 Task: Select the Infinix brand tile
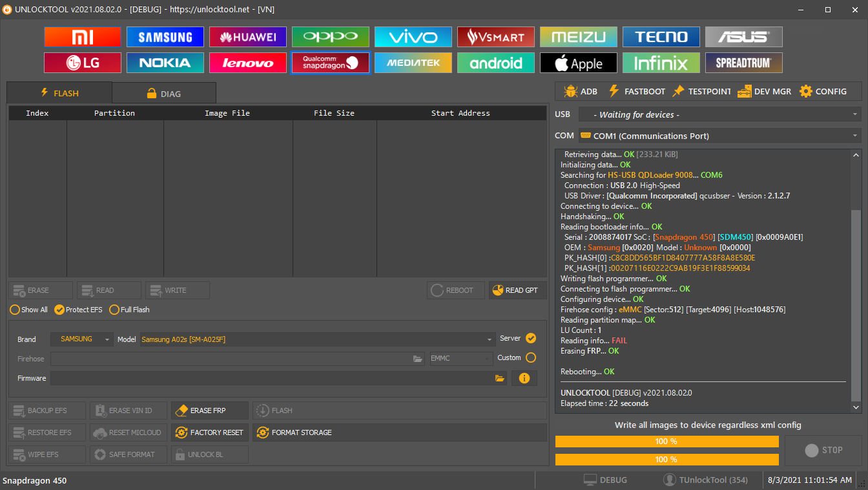[x=661, y=63]
